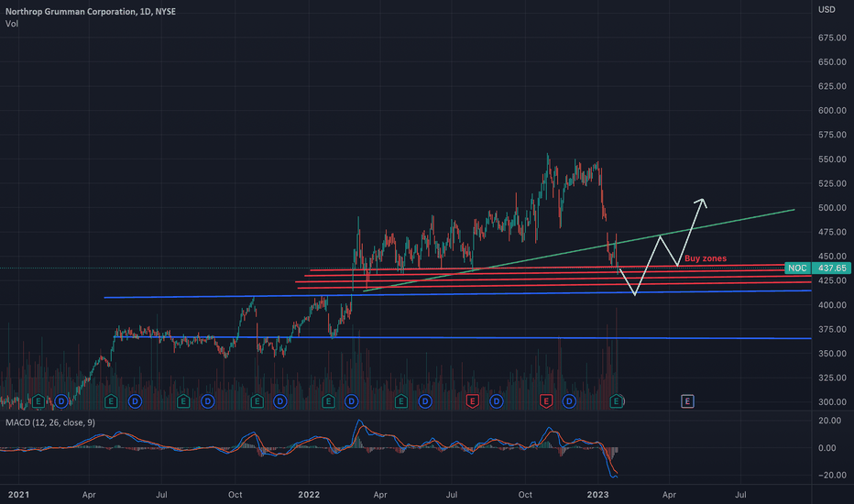Click the NOC 437.65 price tag
Image resolution: width=854 pixels, height=504 pixels.
click(818, 268)
